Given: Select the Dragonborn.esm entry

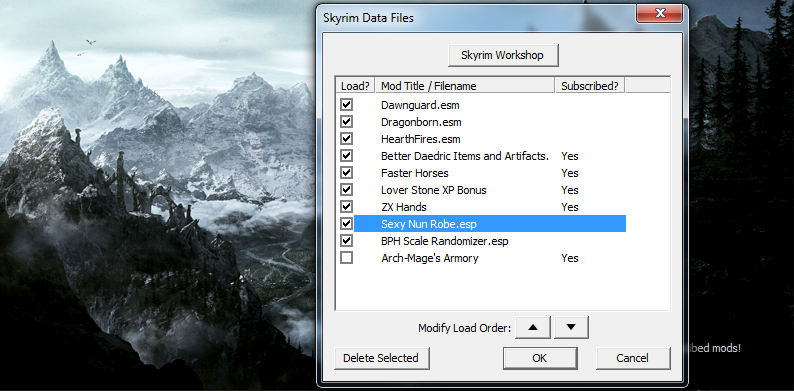Looking at the screenshot, I should click(421, 122).
